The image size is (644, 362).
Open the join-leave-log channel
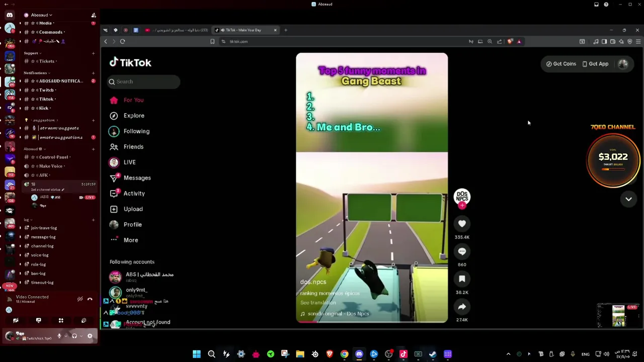[44, 228]
